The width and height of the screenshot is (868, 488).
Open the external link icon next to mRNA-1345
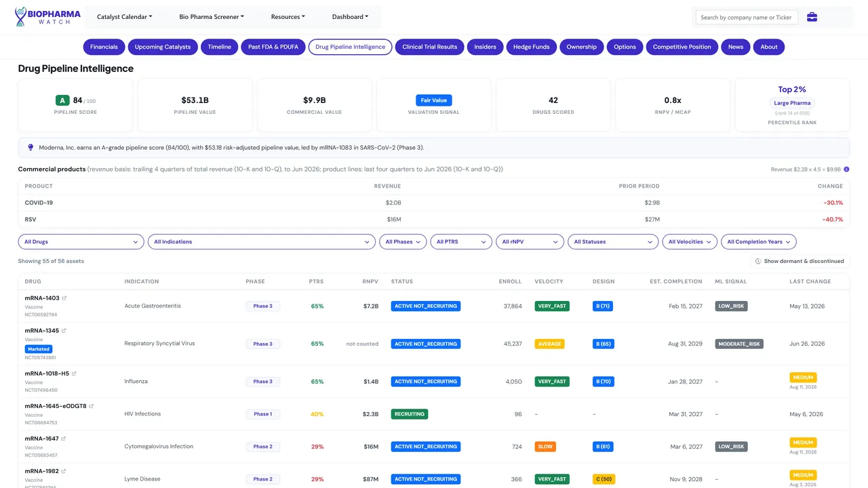[x=64, y=331]
